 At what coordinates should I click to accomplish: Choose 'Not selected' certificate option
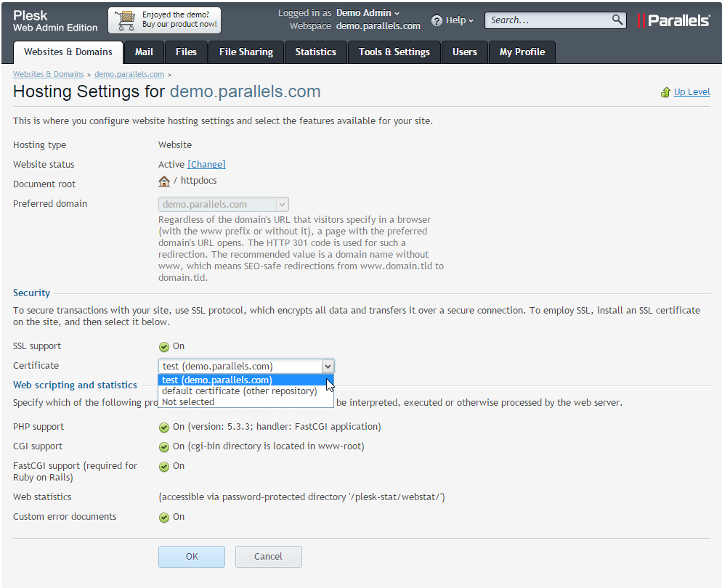coord(188,402)
